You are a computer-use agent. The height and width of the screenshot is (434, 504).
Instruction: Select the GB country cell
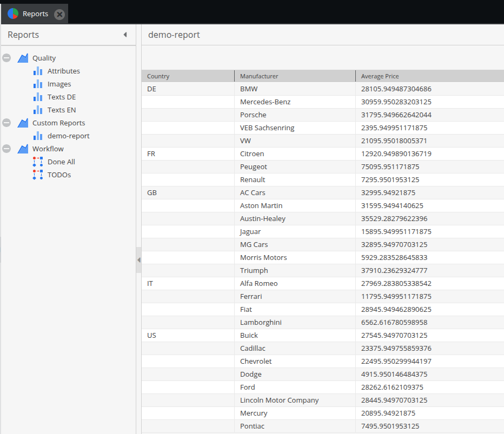188,193
